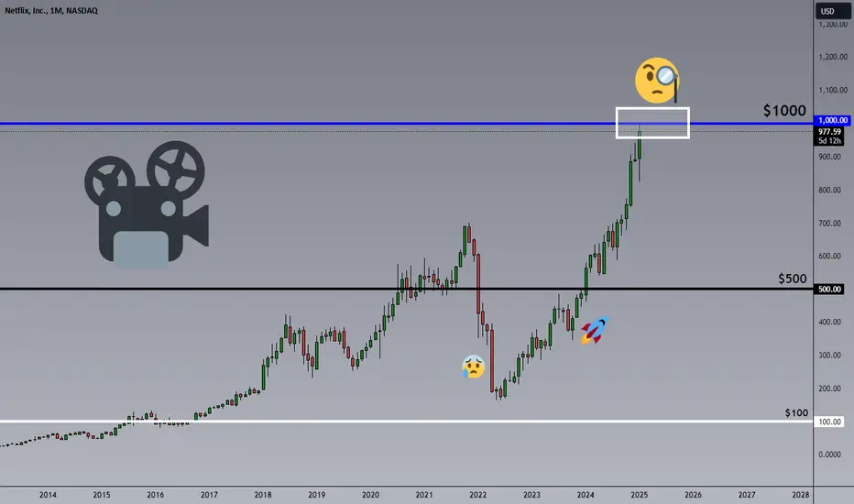
Task: Click the movie projector camera icon
Action: [x=147, y=204]
